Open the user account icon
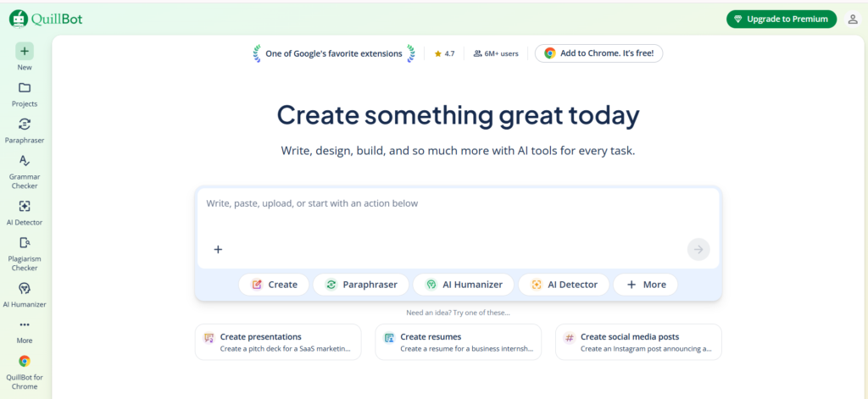Viewport: 868px width, 399px height. point(853,19)
